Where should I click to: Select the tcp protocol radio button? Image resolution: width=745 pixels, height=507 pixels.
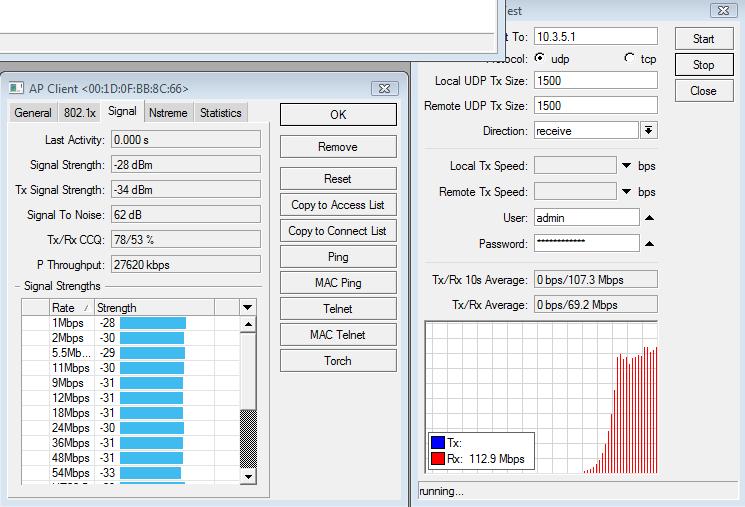click(x=629, y=58)
